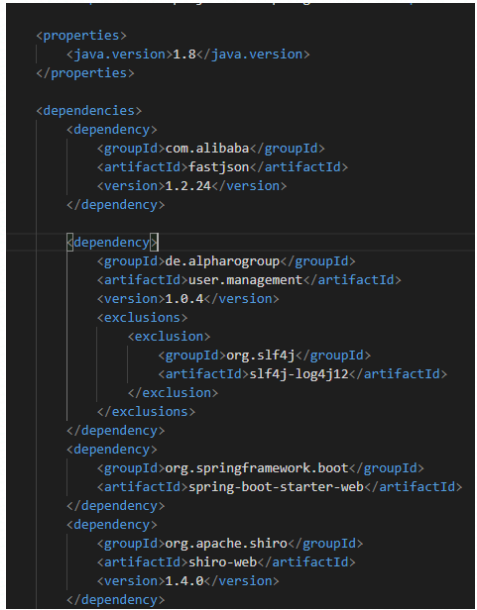This screenshot has height=610, width=477.
Task: Click the de.alpharogroup groupId value
Action: pos(223,261)
